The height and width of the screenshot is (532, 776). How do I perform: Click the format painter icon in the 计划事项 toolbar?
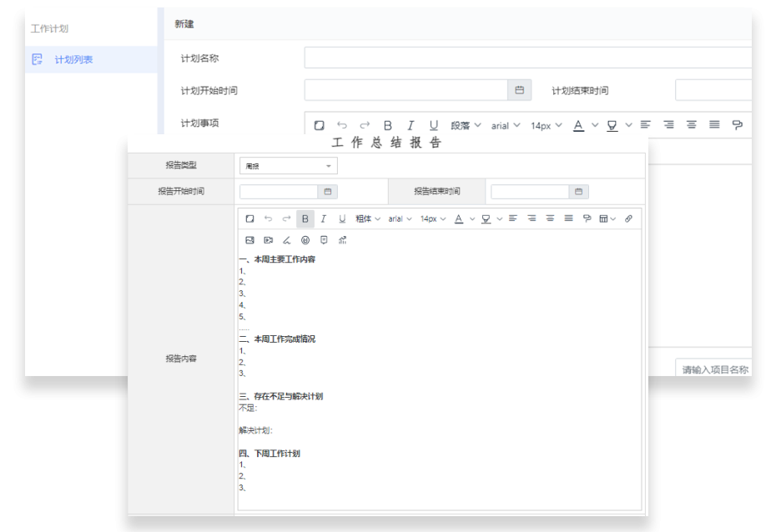738,125
